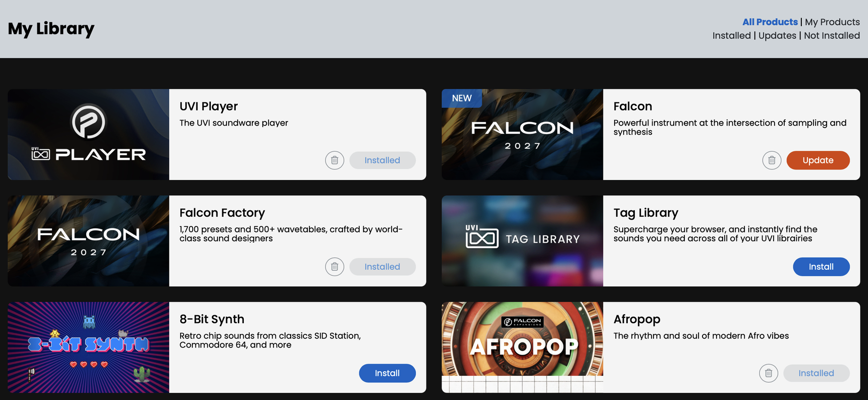Click 'The UVI soundware player' description
The width and height of the screenshot is (868, 400).
point(234,123)
